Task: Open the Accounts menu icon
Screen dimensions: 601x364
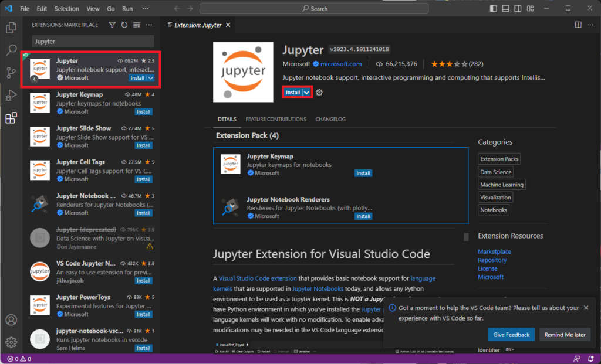Action: click(x=11, y=319)
